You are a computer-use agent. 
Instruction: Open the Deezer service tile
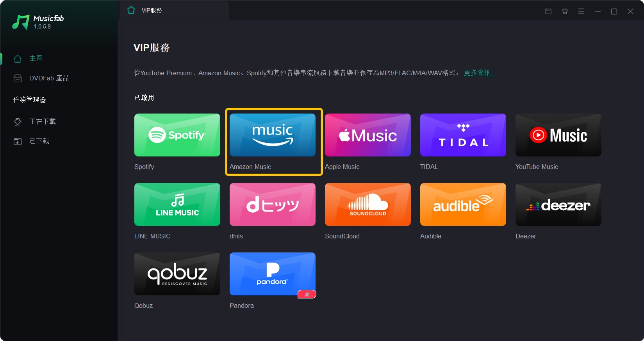click(558, 204)
